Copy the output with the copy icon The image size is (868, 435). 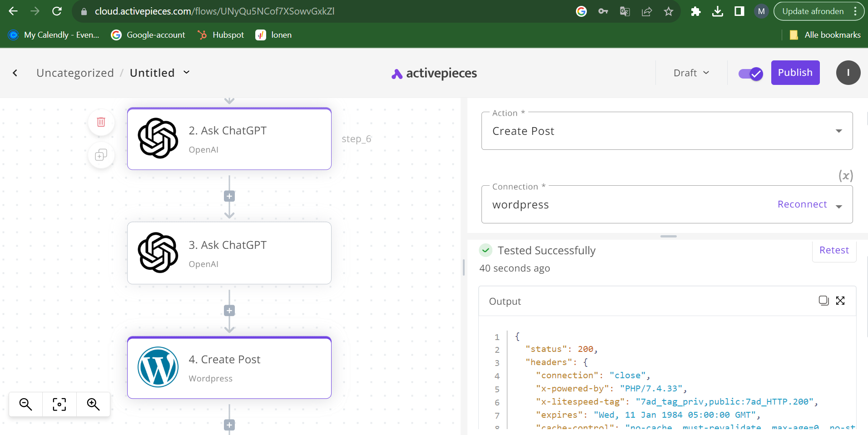[x=823, y=301]
